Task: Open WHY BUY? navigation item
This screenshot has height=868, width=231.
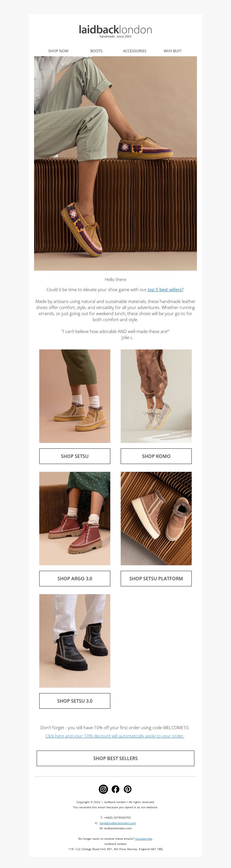Action: [x=173, y=51]
